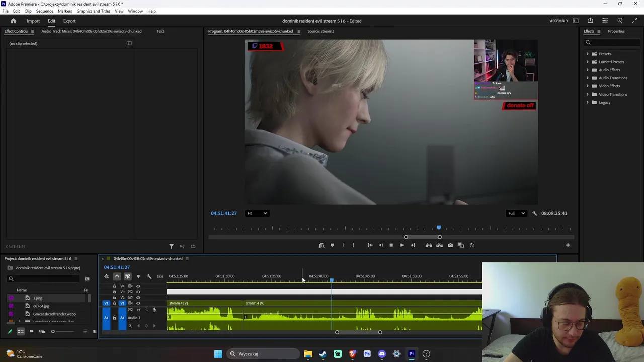The width and height of the screenshot is (644, 362).
Task: Go to Out point button
Action: 413,245
